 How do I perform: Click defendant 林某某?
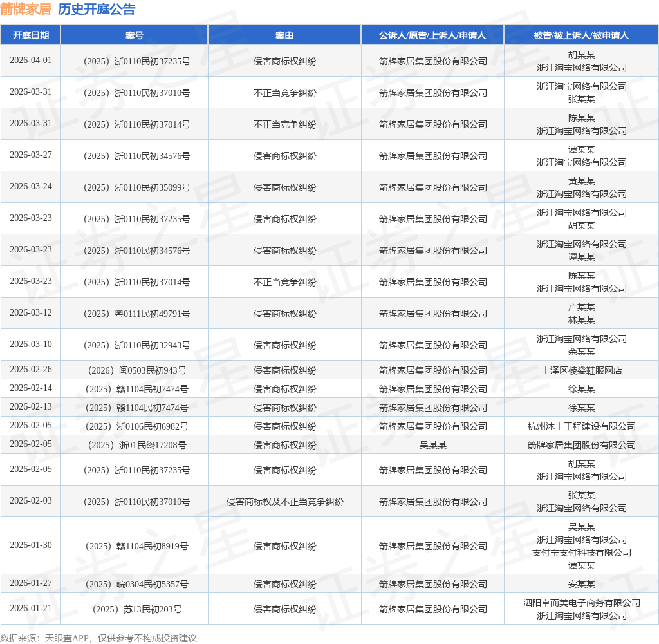click(581, 320)
